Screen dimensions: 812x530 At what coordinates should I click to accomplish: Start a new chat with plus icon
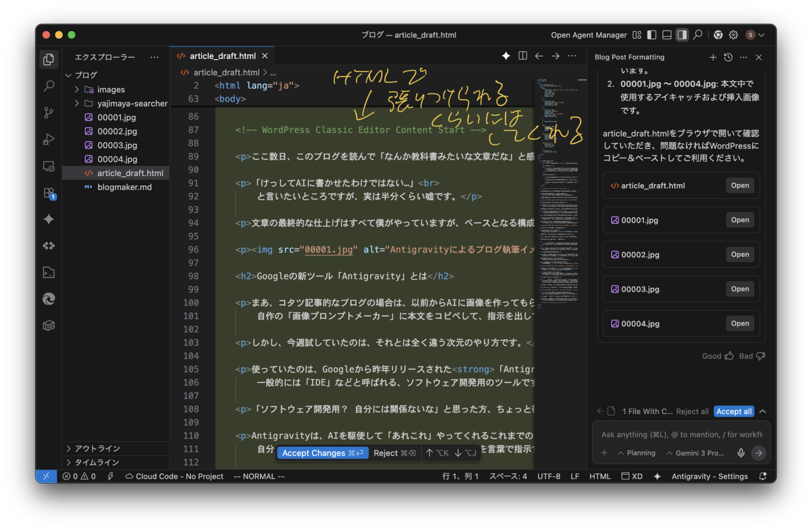coord(713,57)
